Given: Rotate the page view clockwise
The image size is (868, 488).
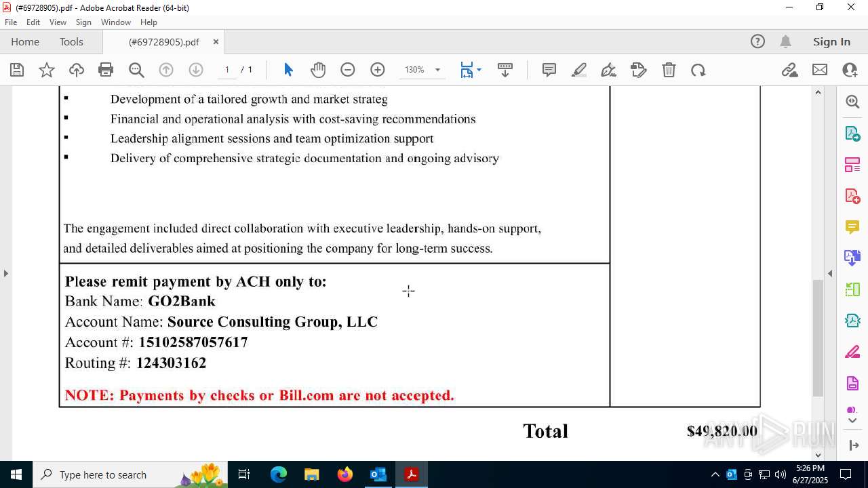Looking at the screenshot, I should [x=698, y=70].
